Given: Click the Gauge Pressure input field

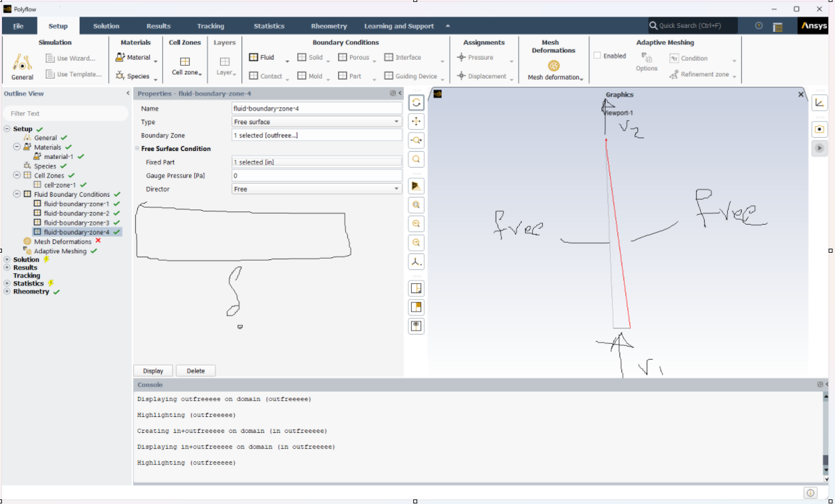Looking at the screenshot, I should 317,176.
